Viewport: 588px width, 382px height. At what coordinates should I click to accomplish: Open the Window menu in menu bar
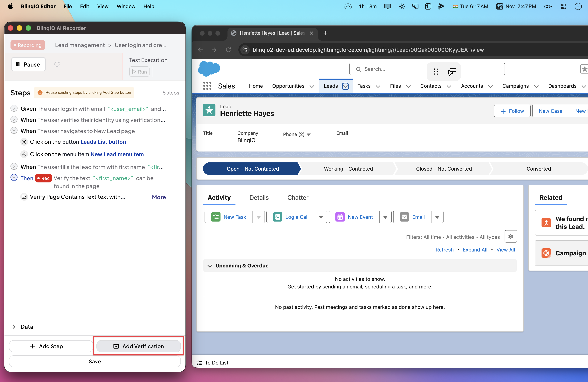(x=126, y=6)
